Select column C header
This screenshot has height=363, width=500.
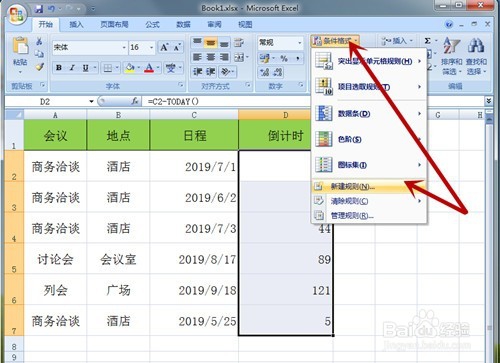tap(194, 115)
